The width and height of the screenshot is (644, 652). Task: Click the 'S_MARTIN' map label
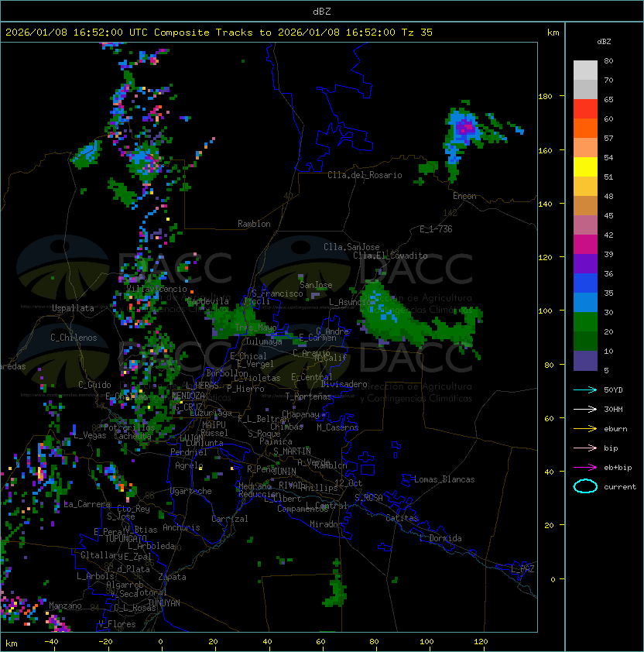(x=292, y=451)
